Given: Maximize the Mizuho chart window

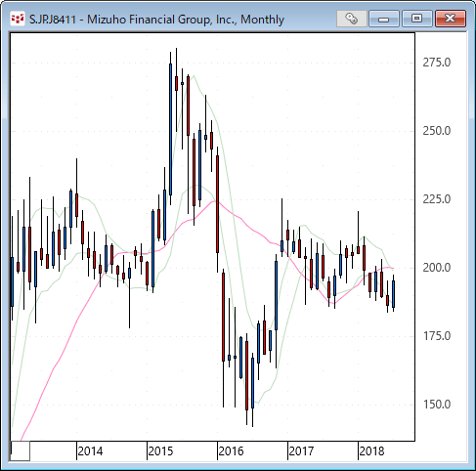Looking at the screenshot, I should (x=417, y=19).
